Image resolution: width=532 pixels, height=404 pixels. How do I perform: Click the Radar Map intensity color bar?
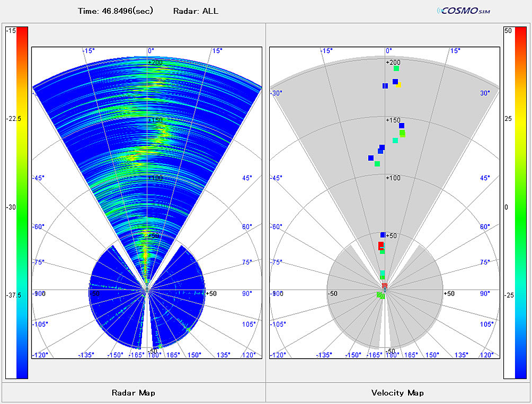pyautogui.click(x=22, y=203)
